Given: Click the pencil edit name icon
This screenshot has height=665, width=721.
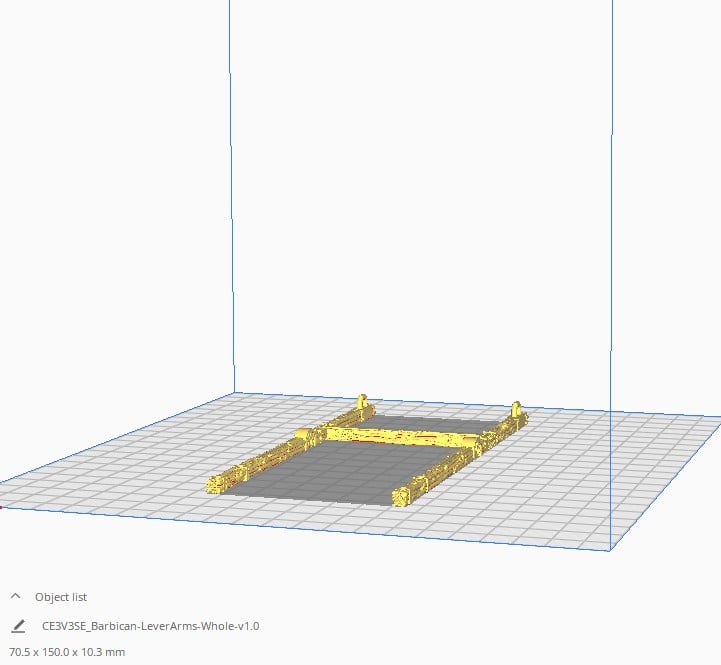Looking at the screenshot, I should point(18,626).
